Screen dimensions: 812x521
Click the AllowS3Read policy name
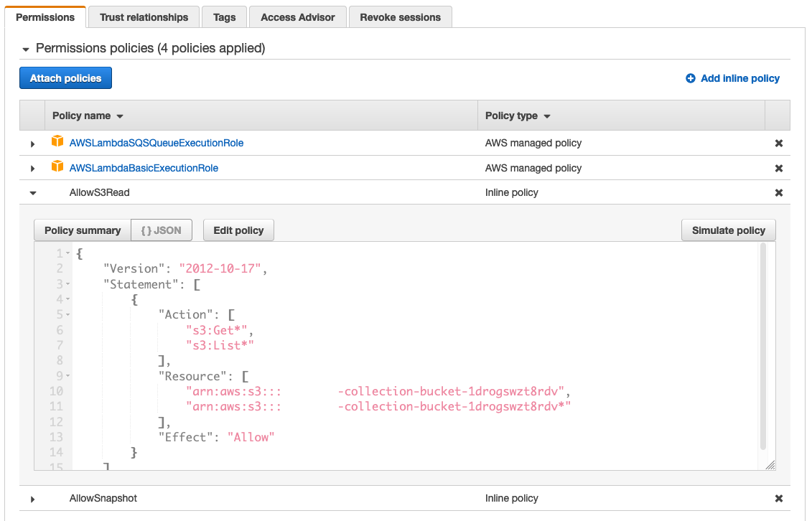click(x=99, y=192)
